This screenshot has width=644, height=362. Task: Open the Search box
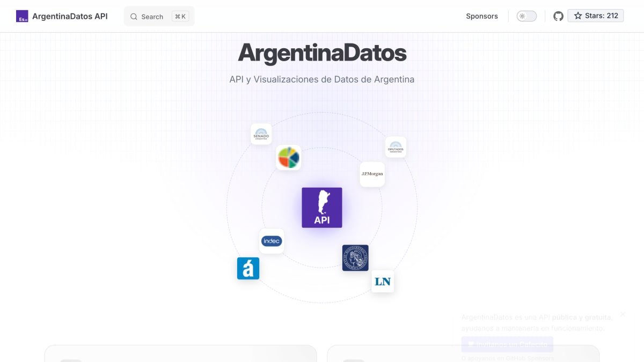tap(159, 17)
